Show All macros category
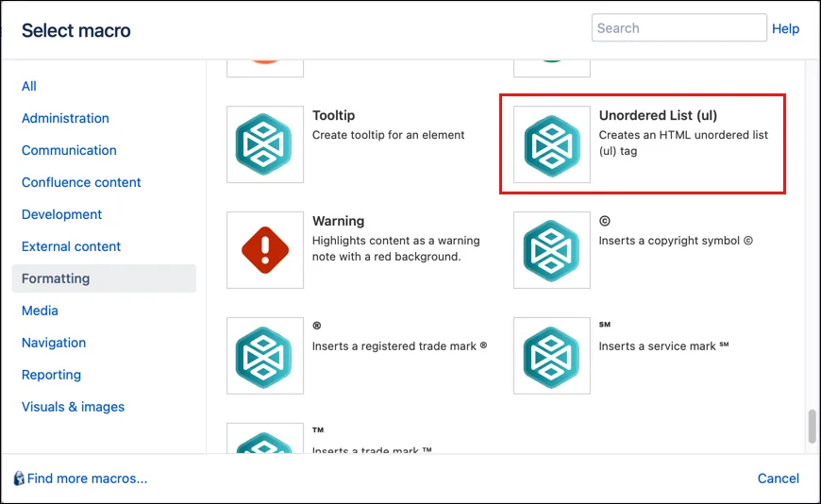821x504 pixels. 29,86
